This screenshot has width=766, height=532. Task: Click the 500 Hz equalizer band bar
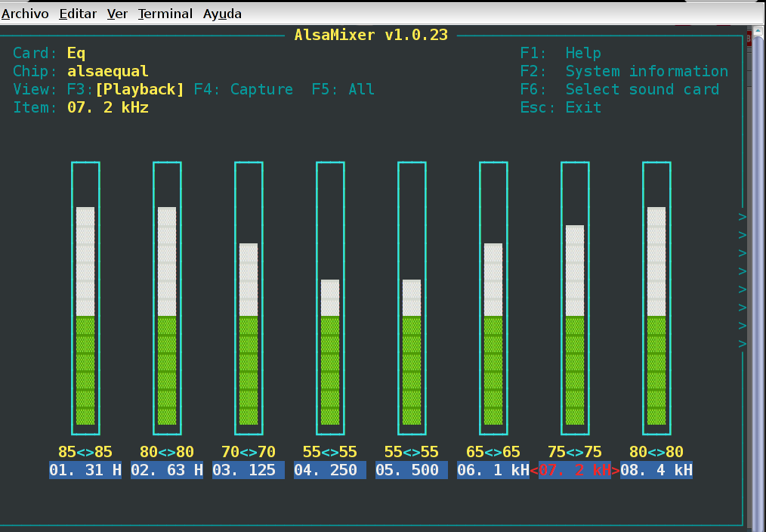pyautogui.click(x=412, y=298)
